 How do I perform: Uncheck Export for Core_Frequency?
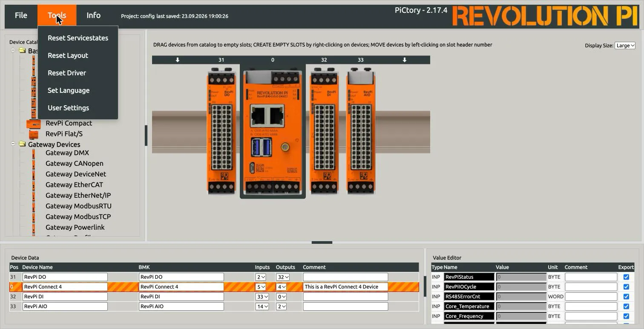[x=626, y=316]
